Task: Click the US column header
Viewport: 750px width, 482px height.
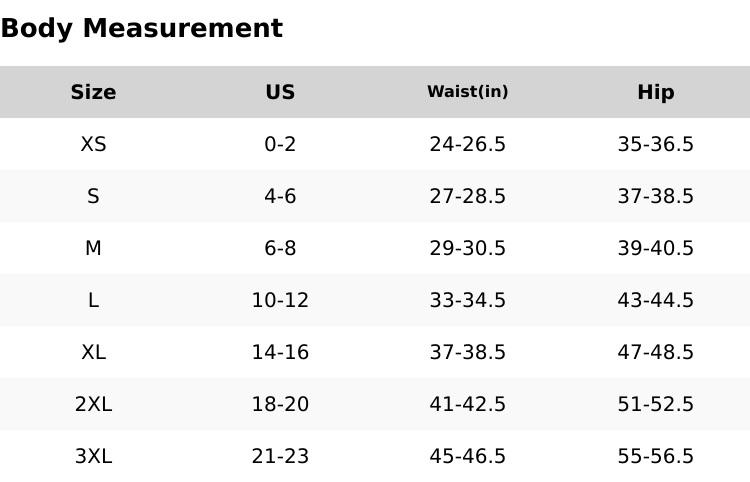Action: click(280, 92)
